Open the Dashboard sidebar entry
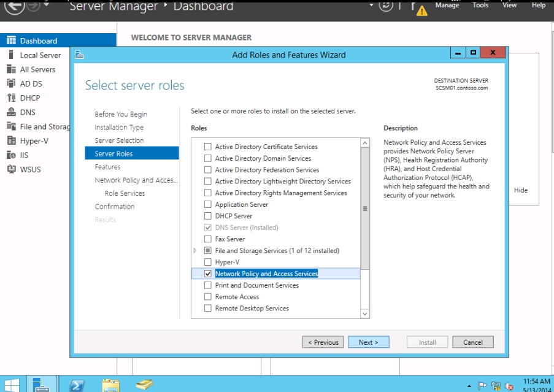This screenshot has height=392, width=554. (58, 40)
